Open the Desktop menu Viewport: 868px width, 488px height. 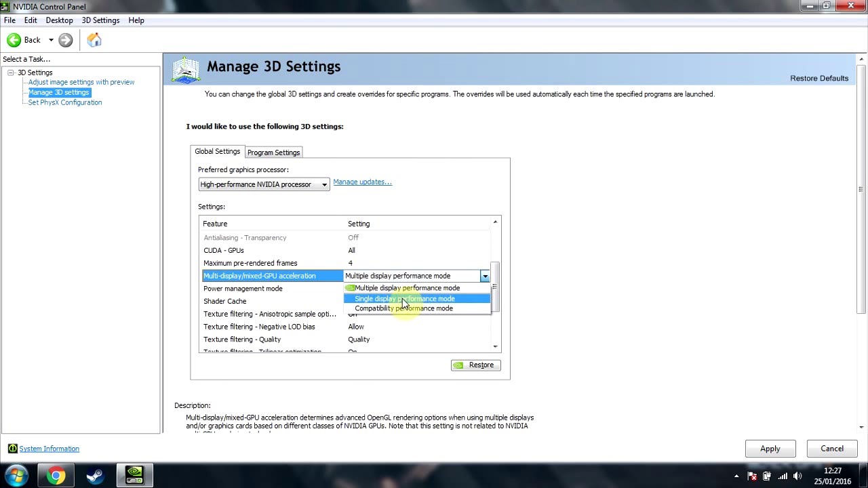[59, 20]
